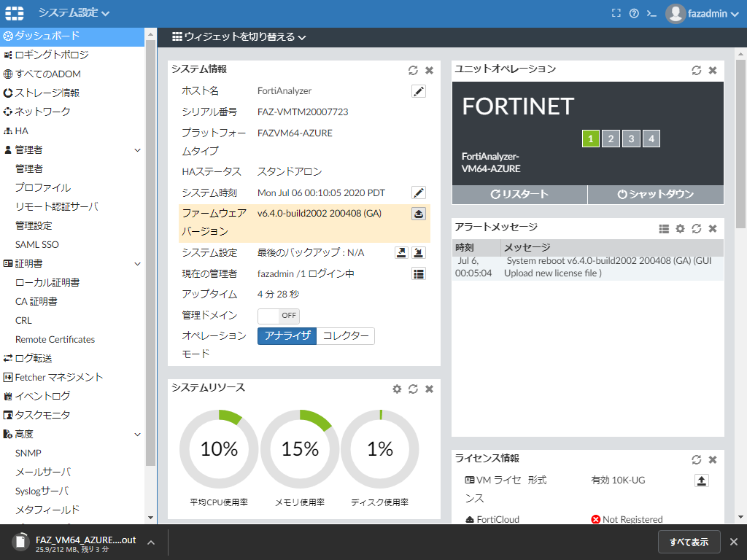Select port 4 on the unit diagram
Viewport: 747px width, 560px height.
[x=651, y=139]
